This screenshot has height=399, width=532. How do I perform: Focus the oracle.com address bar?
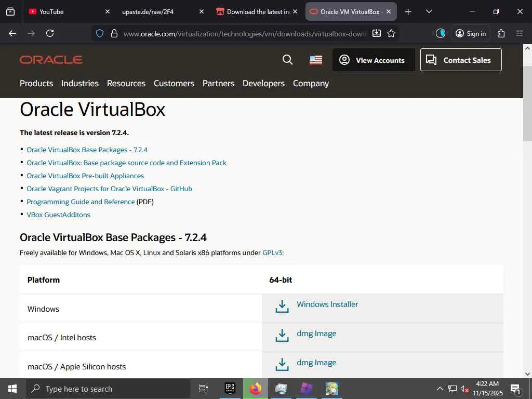pyautogui.click(x=244, y=34)
